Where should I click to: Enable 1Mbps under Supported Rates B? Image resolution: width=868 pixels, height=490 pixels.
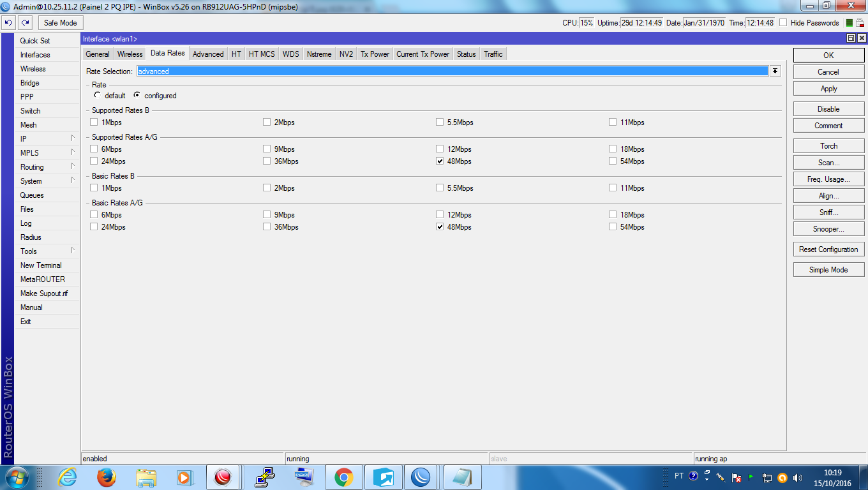tap(94, 122)
